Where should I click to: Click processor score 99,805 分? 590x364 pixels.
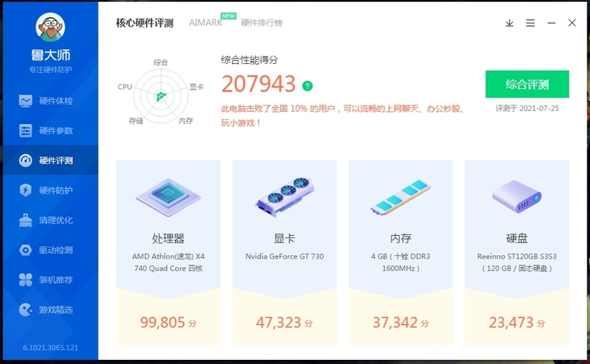(x=169, y=323)
